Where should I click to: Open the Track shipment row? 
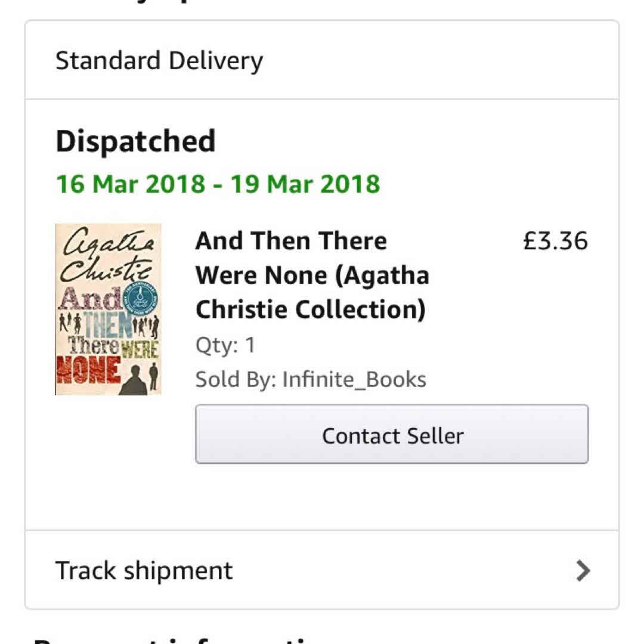point(322,570)
